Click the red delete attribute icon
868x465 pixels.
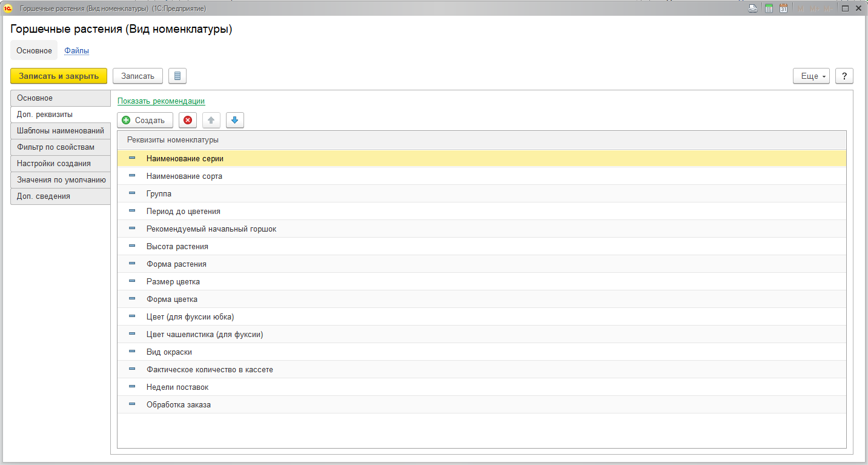click(x=188, y=121)
